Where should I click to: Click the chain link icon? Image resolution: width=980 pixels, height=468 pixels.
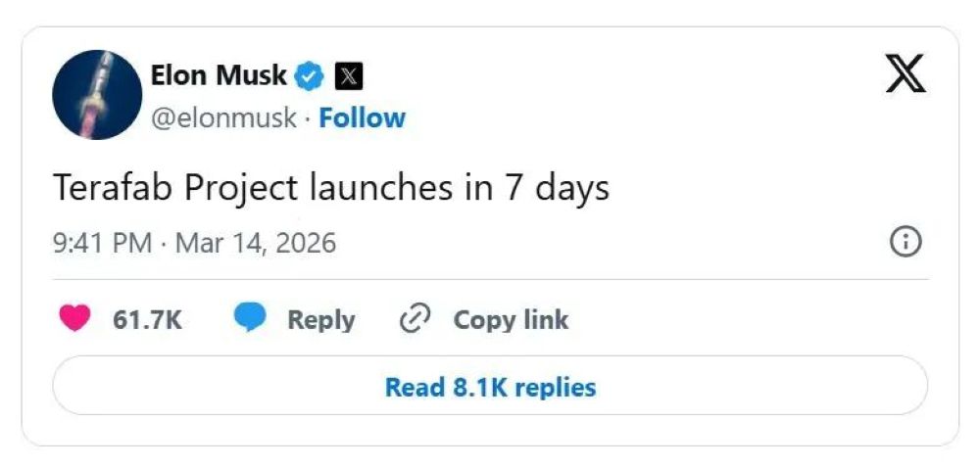coord(416,319)
